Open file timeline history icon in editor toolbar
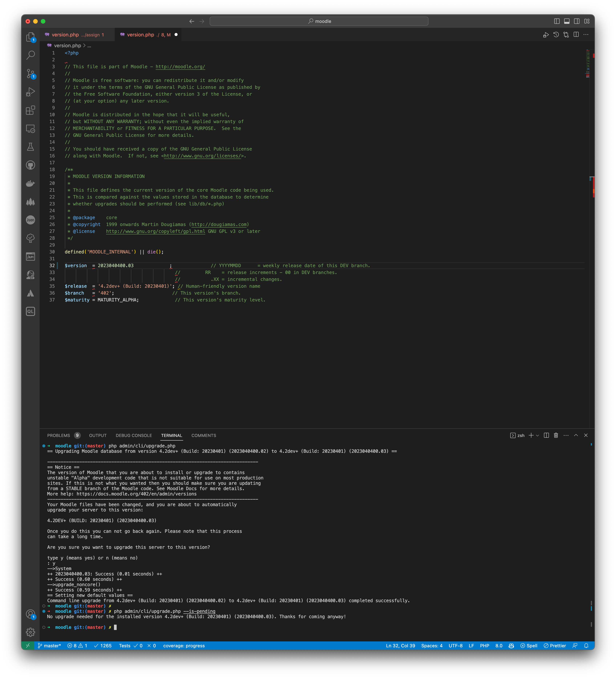 556,35
